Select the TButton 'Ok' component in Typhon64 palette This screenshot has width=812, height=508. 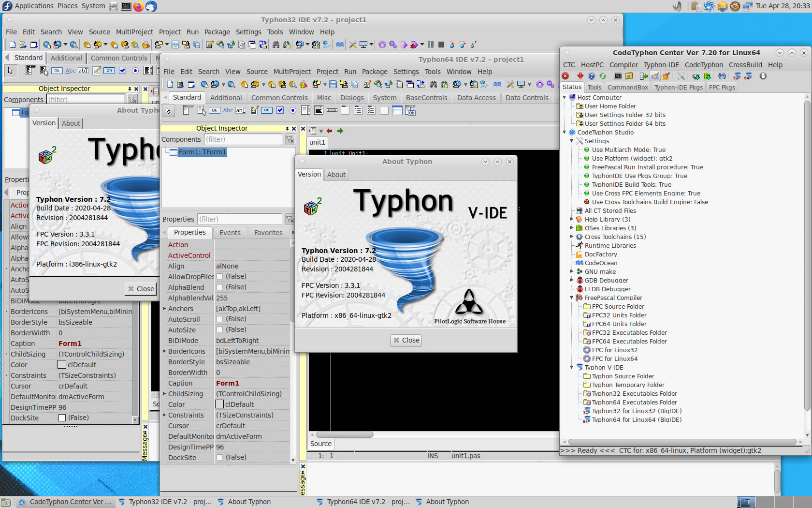pos(215,110)
